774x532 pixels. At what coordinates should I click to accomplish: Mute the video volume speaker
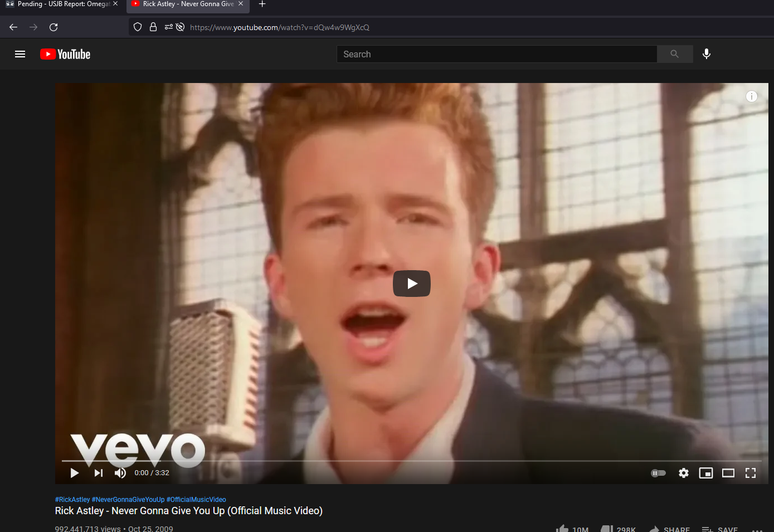coord(120,473)
